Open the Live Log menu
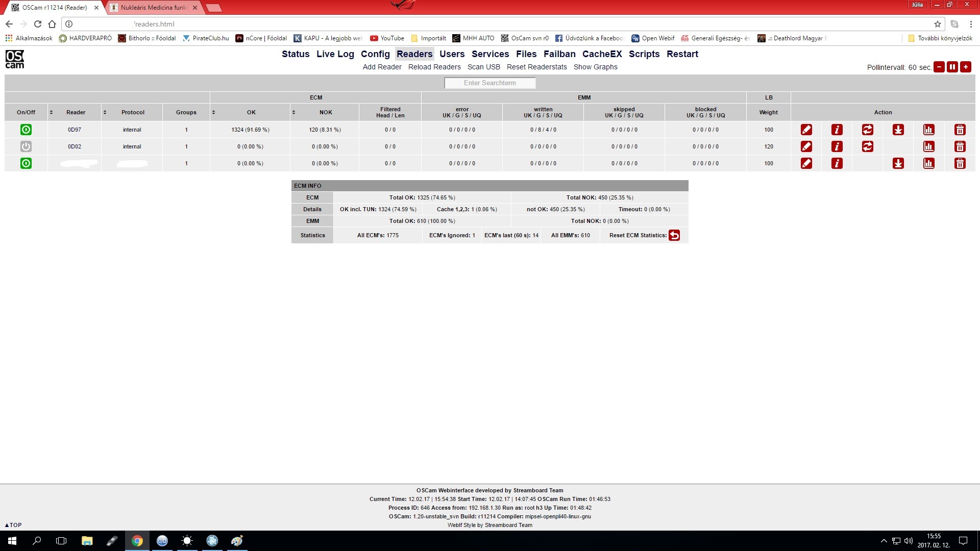Screen dimensions: 980x551 tap(335, 54)
